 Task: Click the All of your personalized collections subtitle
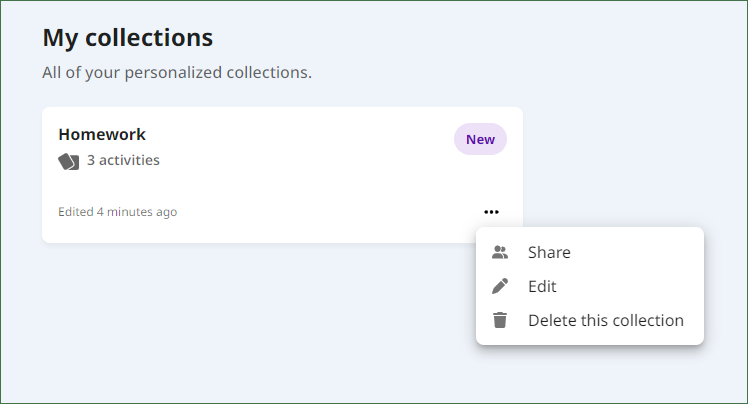pyautogui.click(x=177, y=73)
